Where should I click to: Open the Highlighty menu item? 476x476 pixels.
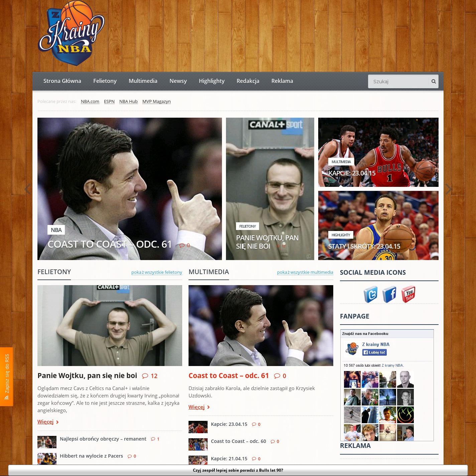click(x=212, y=81)
